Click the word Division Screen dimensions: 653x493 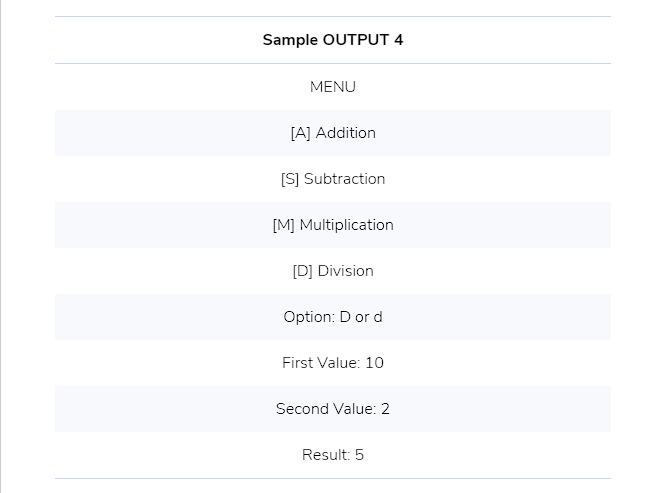pyautogui.click(x=346, y=271)
